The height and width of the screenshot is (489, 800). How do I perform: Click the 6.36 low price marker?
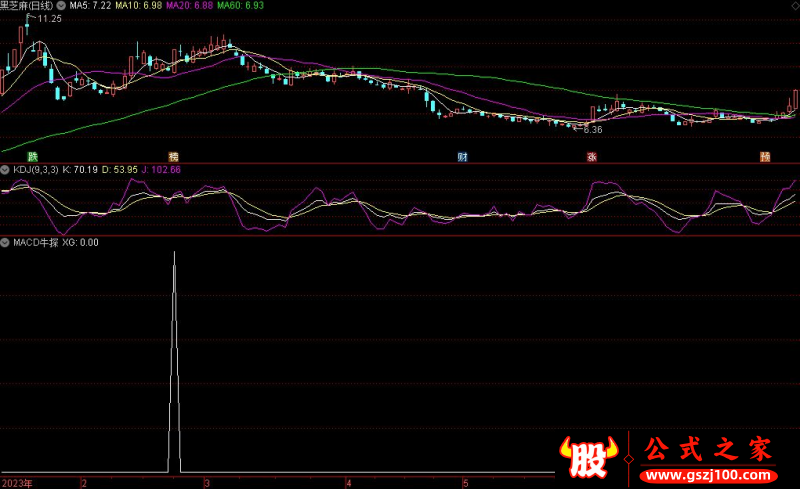[x=592, y=129]
